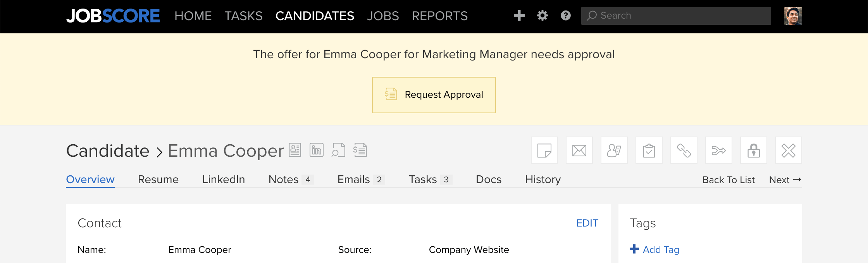Click the JobScore logo
Screen dimensions: 868x263
point(113,16)
